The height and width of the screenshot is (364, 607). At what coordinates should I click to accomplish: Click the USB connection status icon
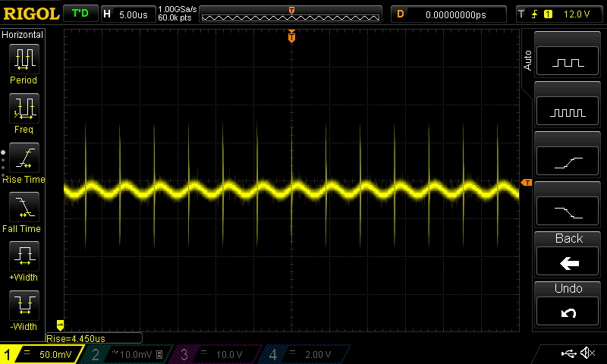[x=568, y=353]
